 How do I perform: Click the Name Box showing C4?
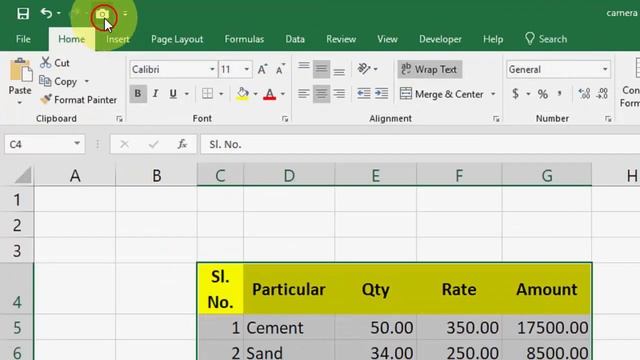pyautogui.click(x=44, y=144)
